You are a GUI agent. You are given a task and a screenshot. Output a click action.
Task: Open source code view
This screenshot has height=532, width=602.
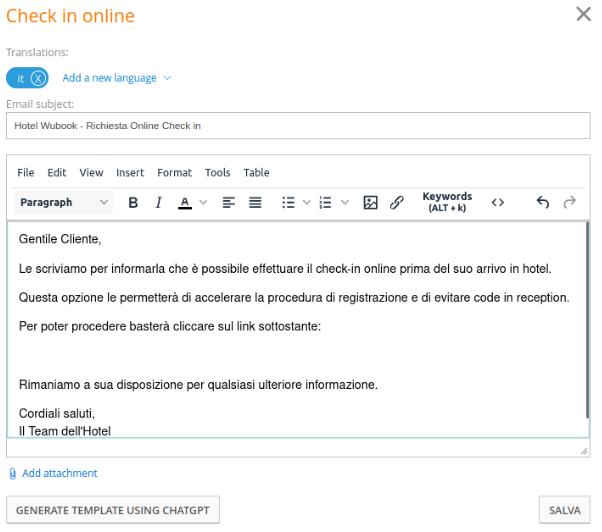[497, 202]
